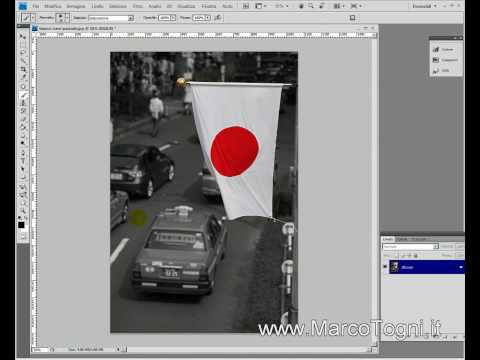Open the Finestra menu

[x=209, y=6]
